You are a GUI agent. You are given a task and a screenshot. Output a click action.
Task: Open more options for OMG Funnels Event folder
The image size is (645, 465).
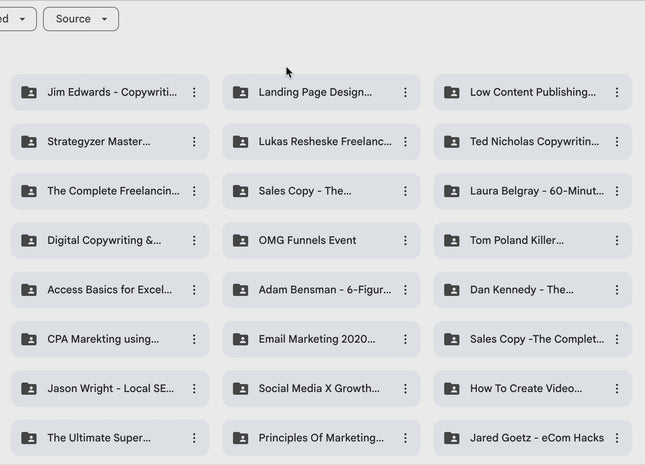pos(405,240)
